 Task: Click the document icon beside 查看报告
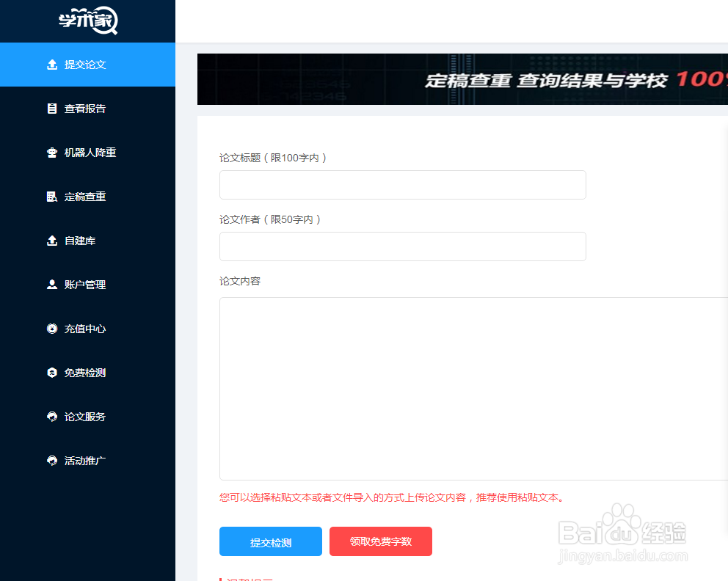click(x=52, y=109)
